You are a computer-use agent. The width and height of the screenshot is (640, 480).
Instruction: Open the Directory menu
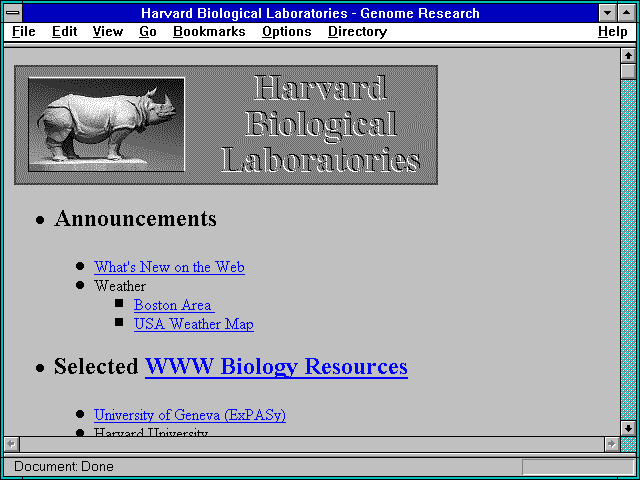coord(358,32)
